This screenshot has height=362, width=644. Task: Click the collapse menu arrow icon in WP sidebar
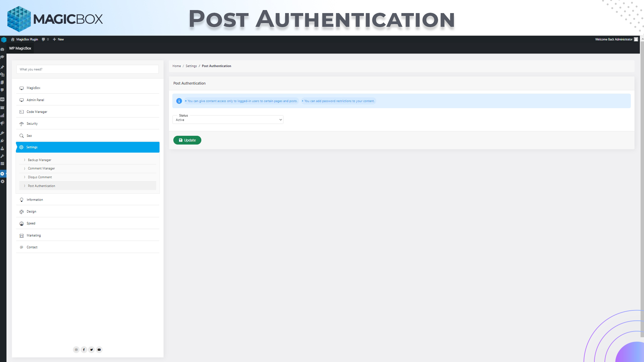coord(2,181)
